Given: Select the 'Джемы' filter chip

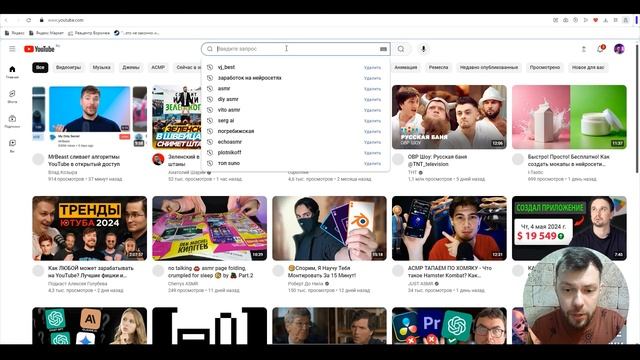Looking at the screenshot, I should pyautogui.click(x=131, y=67).
